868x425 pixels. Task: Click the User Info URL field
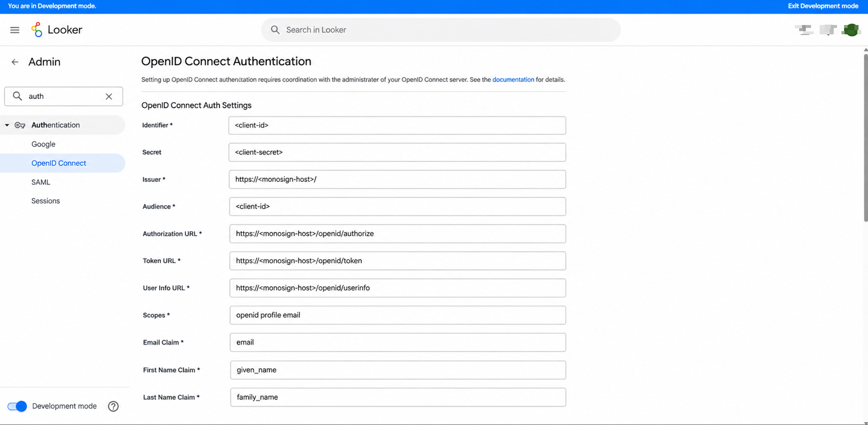pyautogui.click(x=398, y=288)
